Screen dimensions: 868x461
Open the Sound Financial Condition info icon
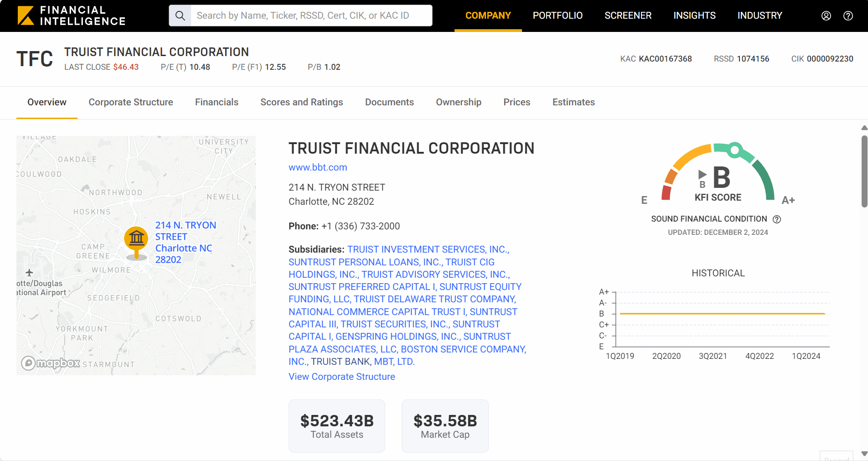click(777, 219)
